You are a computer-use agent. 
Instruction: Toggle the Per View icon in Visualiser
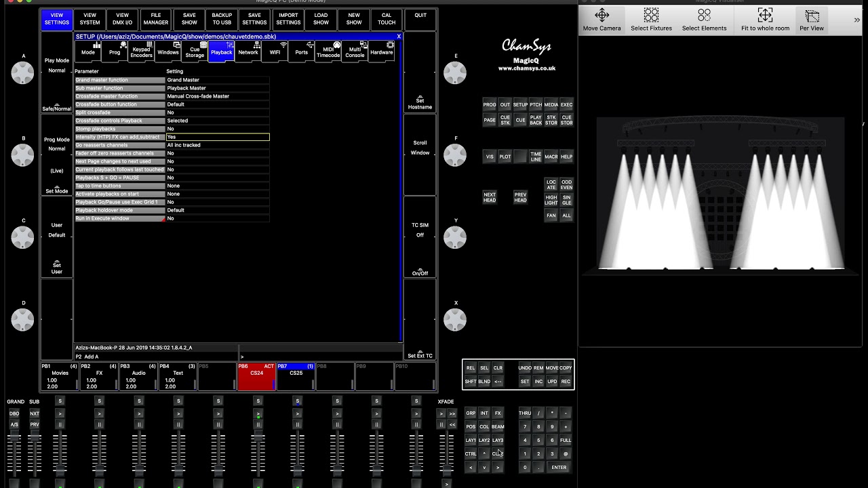(x=812, y=20)
